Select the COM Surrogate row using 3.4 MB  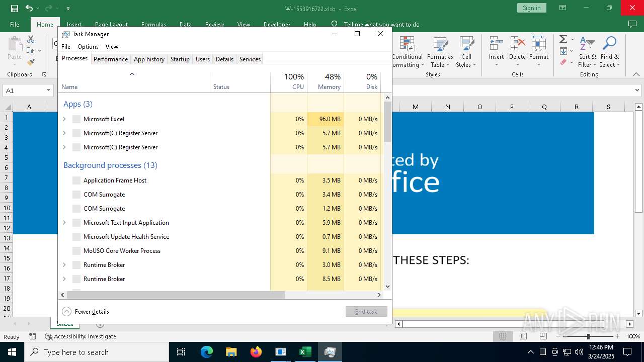click(220, 195)
